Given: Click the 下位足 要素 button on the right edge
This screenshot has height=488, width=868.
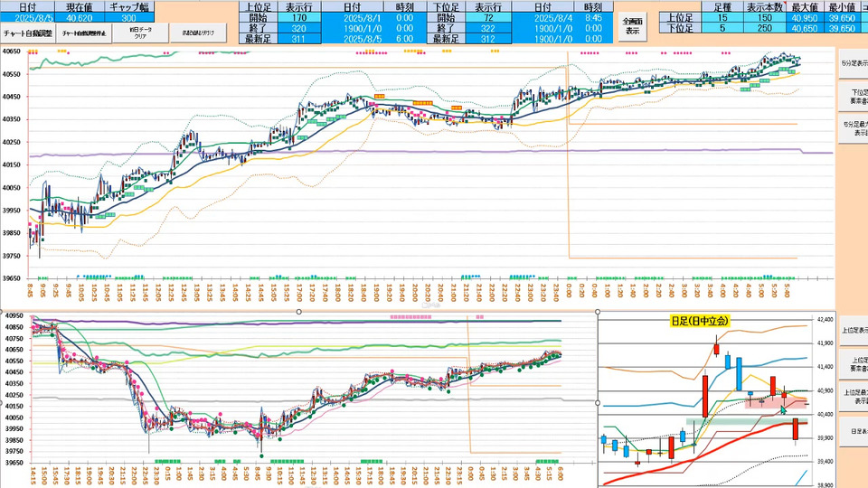Looking at the screenshot, I should (x=853, y=97).
